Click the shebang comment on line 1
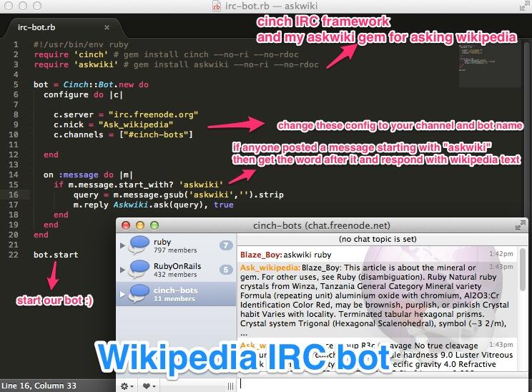Image resolution: width=532 pixels, height=392 pixels. click(81, 44)
